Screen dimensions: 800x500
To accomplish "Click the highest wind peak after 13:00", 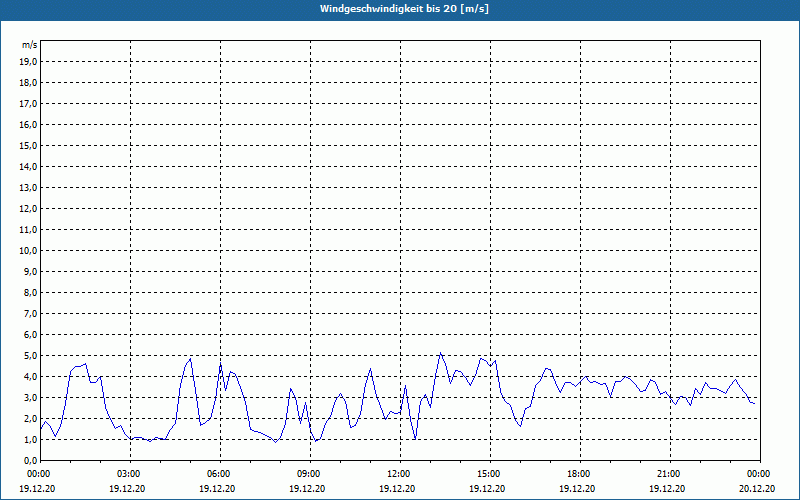I will tap(440, 353).
